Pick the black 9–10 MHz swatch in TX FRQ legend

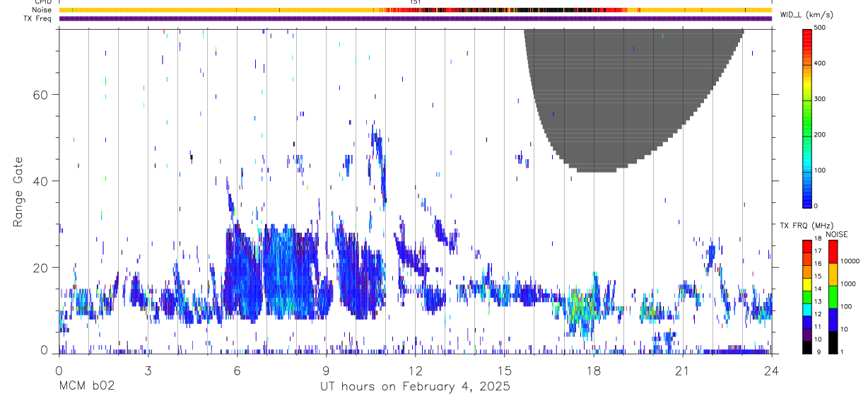coord(807,347)
